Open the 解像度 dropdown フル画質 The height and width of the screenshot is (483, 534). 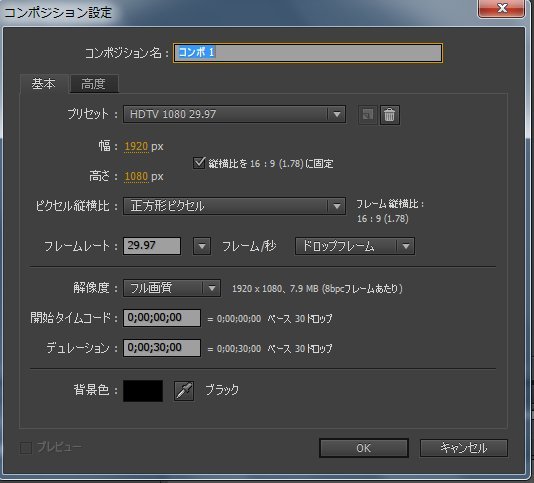click(172, 288)
